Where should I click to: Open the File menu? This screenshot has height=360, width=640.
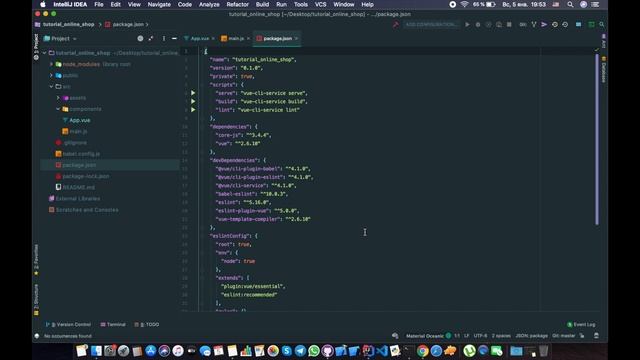tap(99, 4)
